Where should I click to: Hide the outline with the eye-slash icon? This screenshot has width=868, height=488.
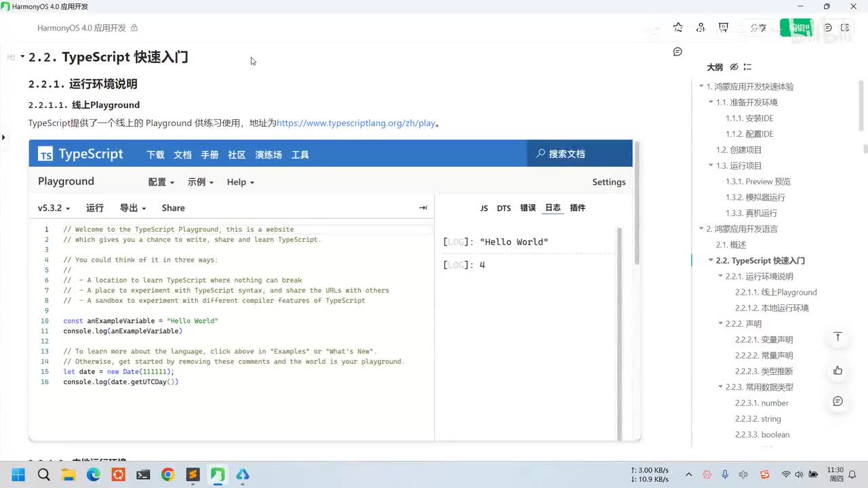tap(734, 67)
